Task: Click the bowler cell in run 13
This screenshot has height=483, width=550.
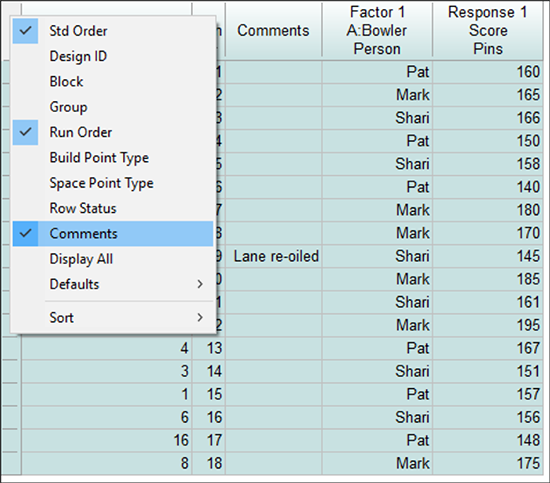Action: click(x=377, y=348)
